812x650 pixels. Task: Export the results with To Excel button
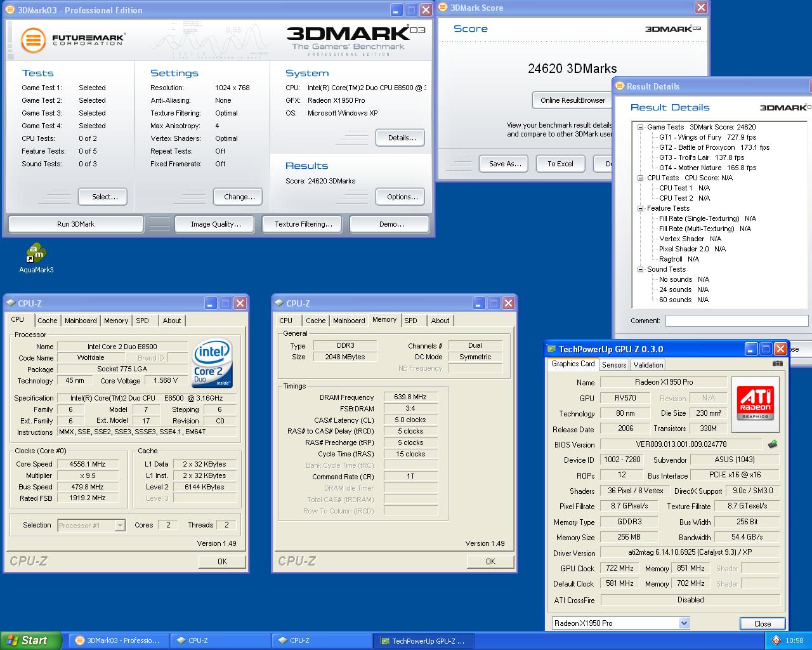[560, 164]
